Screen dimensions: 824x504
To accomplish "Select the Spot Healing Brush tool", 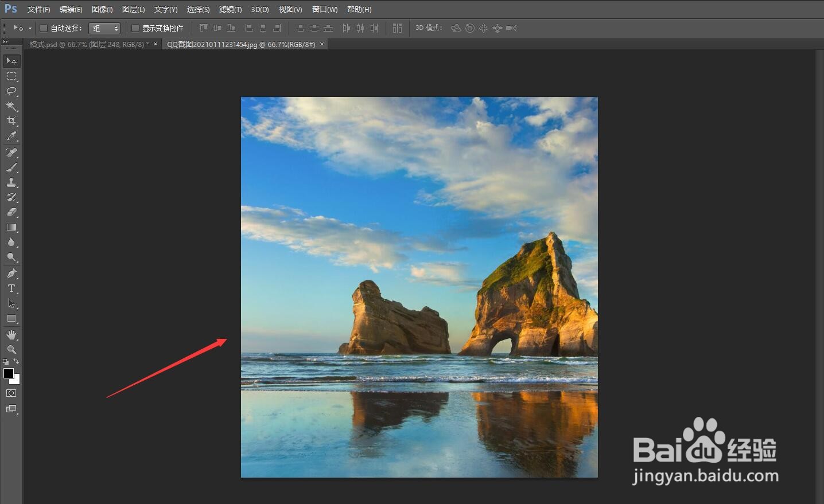I will 11,153.
